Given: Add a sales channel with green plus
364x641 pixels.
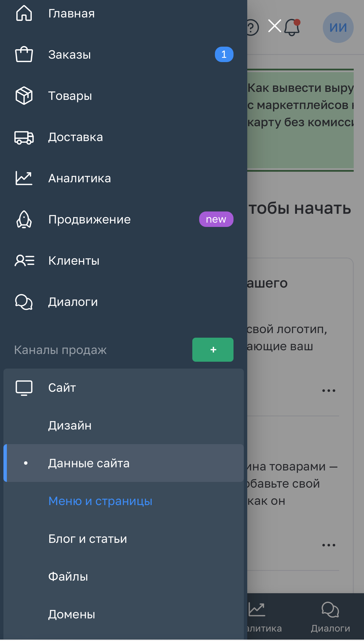Looking at the screenshot, I should (x=213, y=350).
